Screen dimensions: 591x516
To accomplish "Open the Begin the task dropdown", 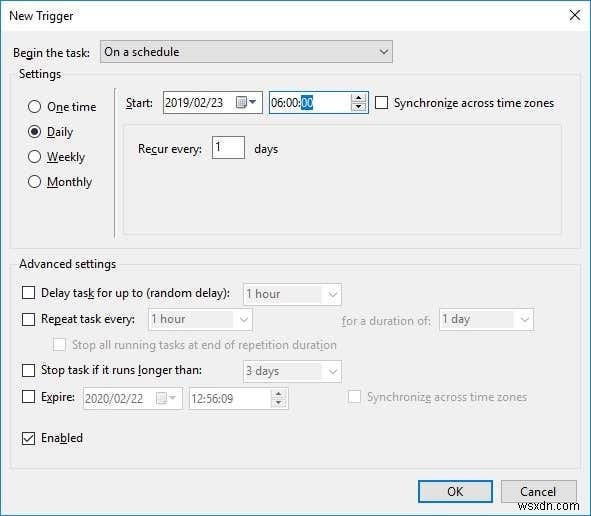I will pyautogui.click(x=246, y=52).
